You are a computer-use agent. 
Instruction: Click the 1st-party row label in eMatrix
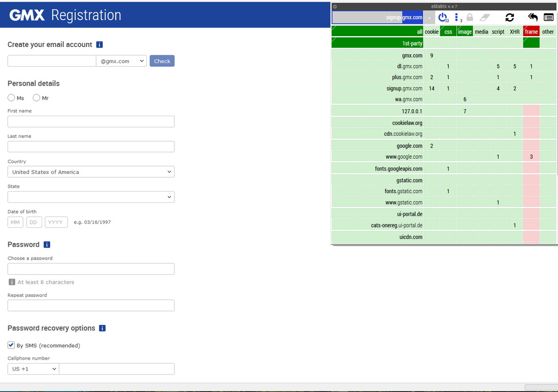378,43
